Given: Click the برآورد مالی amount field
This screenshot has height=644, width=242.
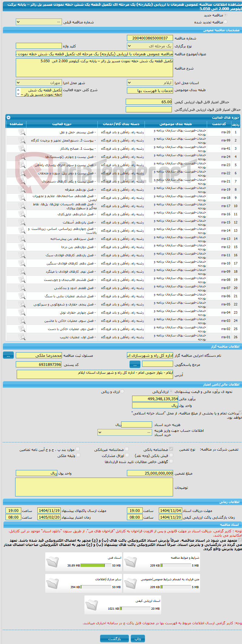Looking at the screenshot, I should (x=155, y=399).
